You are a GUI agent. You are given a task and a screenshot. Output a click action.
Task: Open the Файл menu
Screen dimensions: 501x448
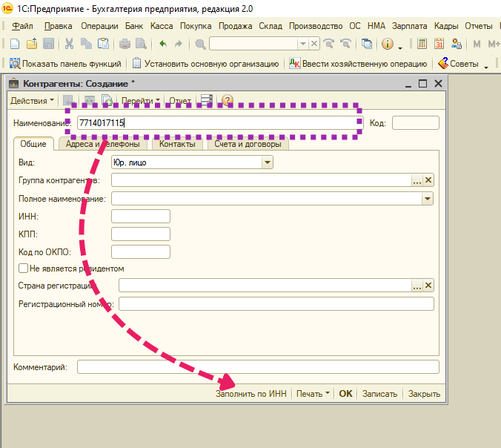[x=22, y=26]
